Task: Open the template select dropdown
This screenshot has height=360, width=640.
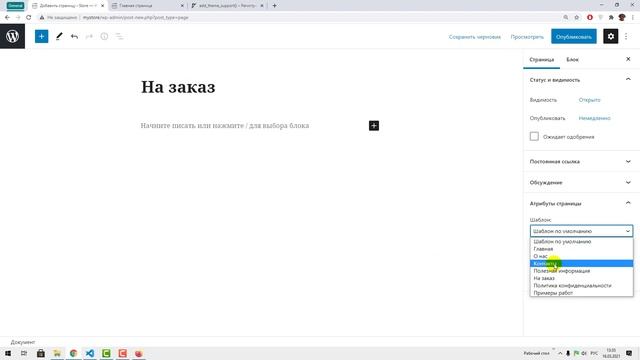Action: point(582,231)
